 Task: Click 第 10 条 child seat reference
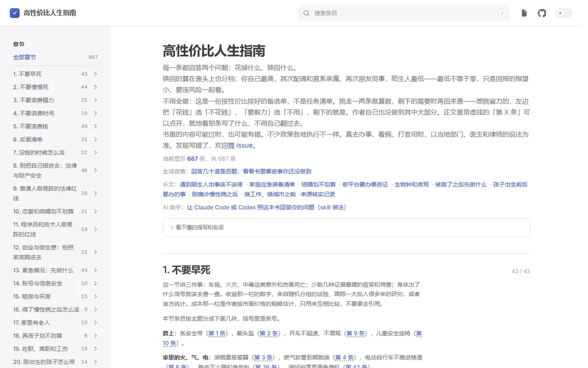click(292, 339)
